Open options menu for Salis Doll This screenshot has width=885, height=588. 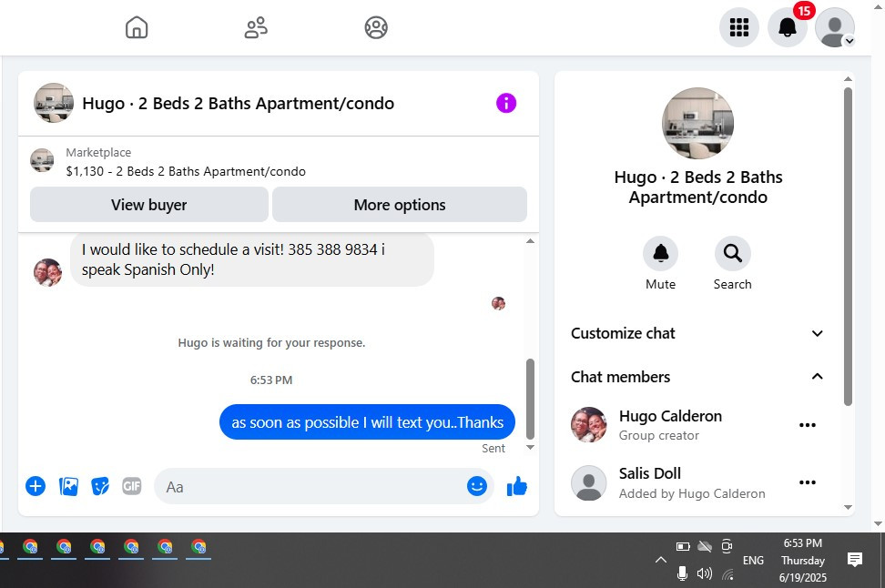pyautogui.click(x=807, y=482)
